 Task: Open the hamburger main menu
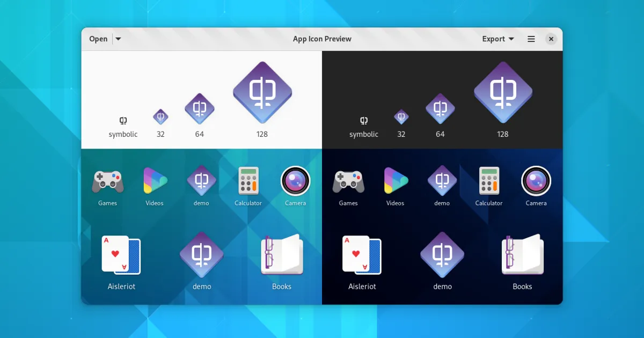point(531,39)
